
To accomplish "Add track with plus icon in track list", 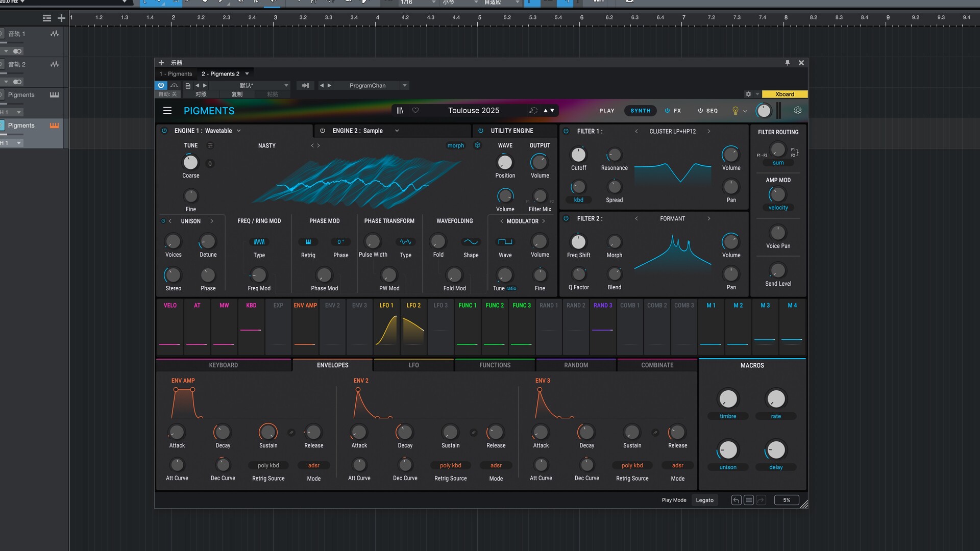I will (61, 18).
